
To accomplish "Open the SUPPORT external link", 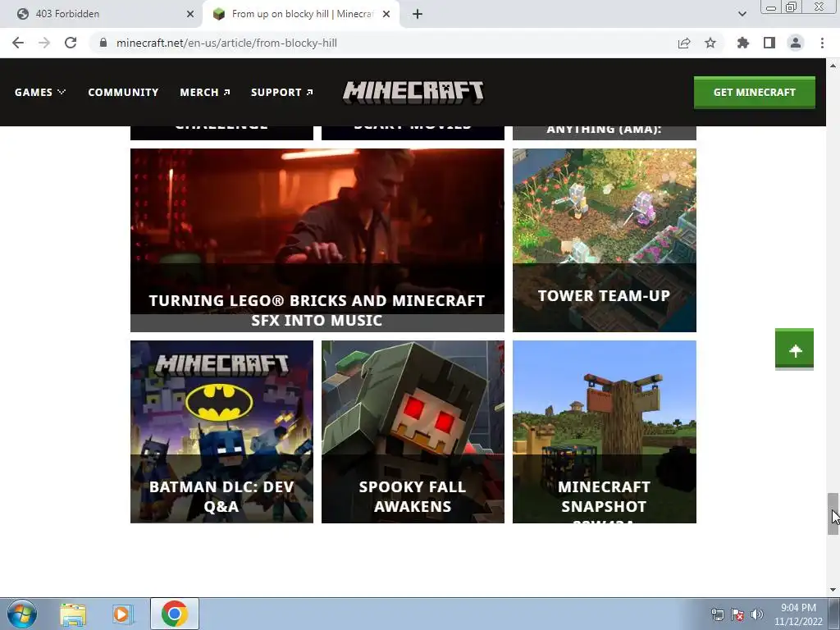I will point(282,92).
